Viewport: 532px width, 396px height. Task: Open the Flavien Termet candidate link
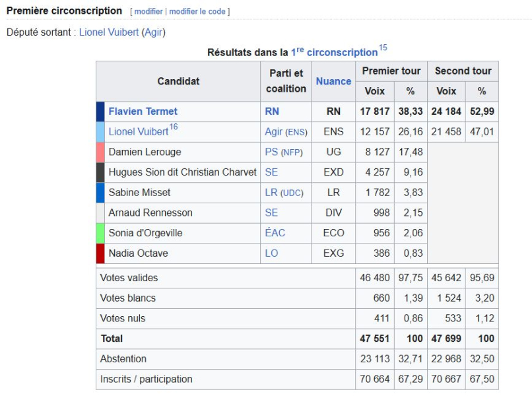(x=143, y=112)
